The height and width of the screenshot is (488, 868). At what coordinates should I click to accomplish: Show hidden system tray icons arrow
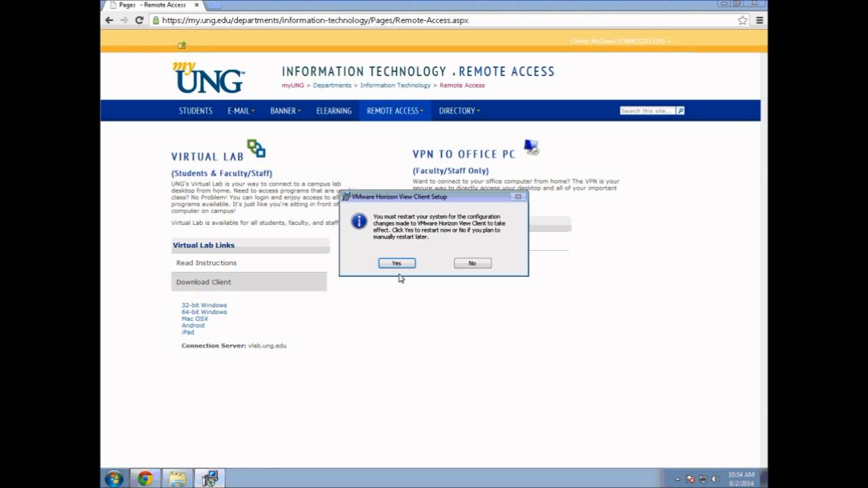pos(678,479)
